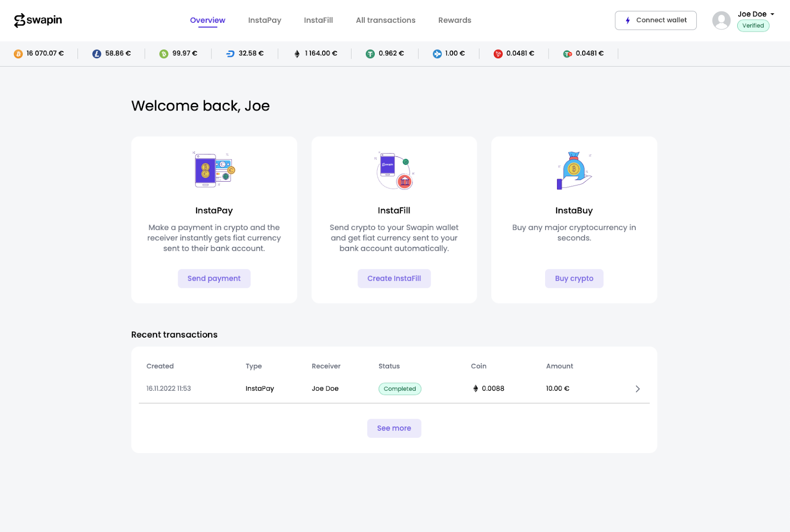
Task: Click the Tether ticker icon beside 0.962 €
Action: click(370, 54)
